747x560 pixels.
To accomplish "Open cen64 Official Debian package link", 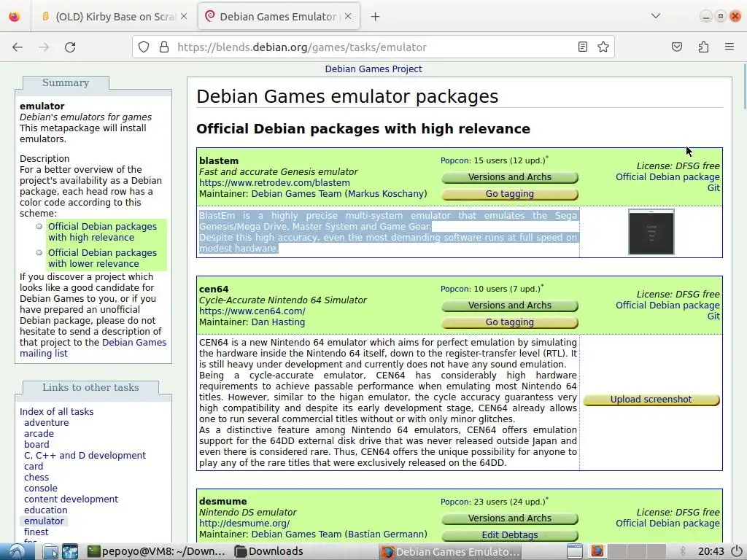I will point(667,306).
